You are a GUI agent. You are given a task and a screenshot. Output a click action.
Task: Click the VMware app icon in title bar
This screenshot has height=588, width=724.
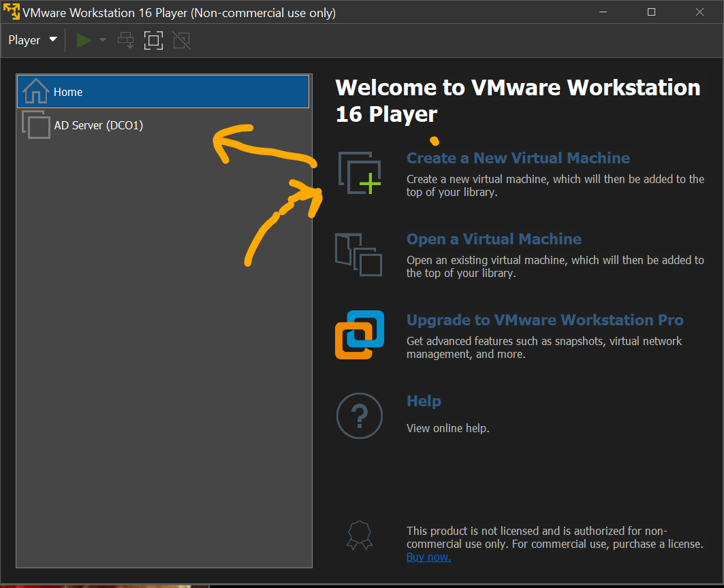click(x=12, y=12)
